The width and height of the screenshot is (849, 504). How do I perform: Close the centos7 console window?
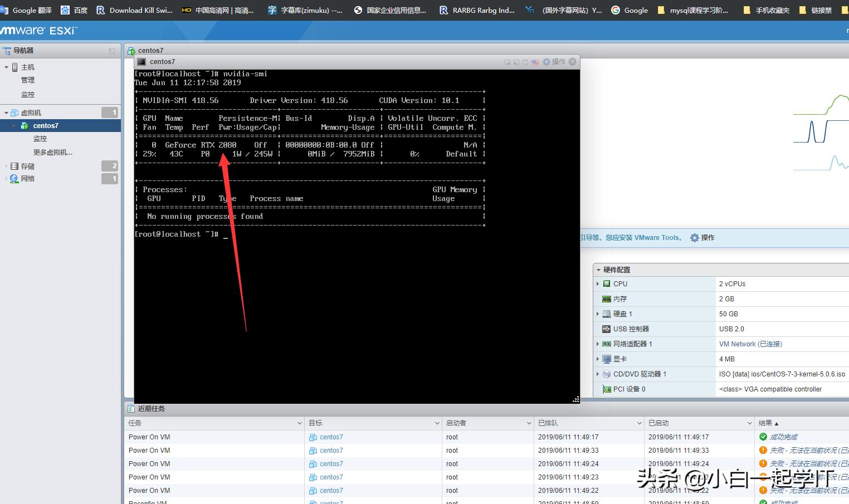tap(572, 62)
